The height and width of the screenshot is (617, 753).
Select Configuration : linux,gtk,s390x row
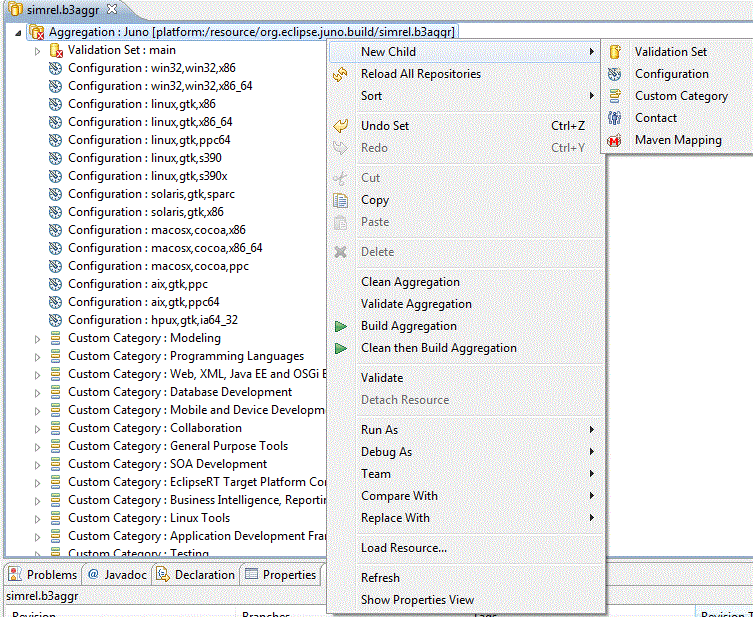(x=138, y=176)
